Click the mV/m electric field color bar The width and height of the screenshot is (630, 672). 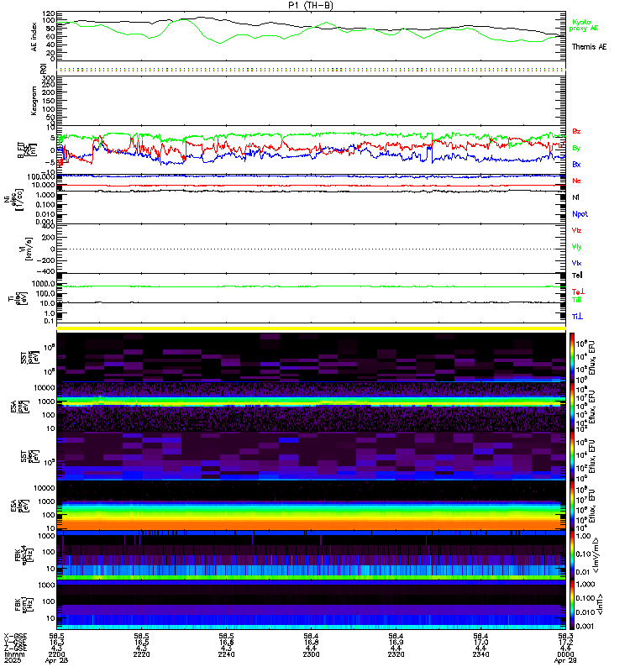coord(572,555)
